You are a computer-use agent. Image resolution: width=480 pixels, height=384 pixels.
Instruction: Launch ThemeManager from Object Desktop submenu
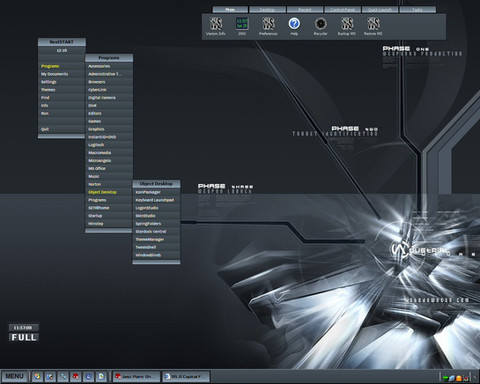coord(156,239)
